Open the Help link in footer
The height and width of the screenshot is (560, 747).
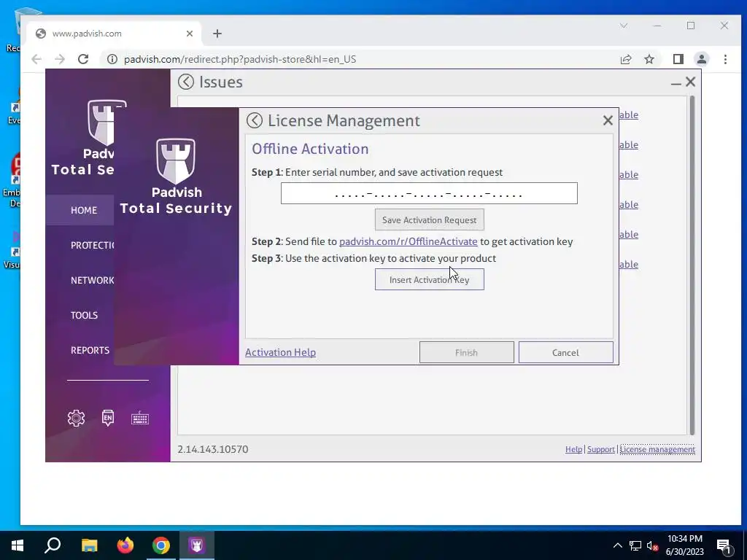coord(573,449)
